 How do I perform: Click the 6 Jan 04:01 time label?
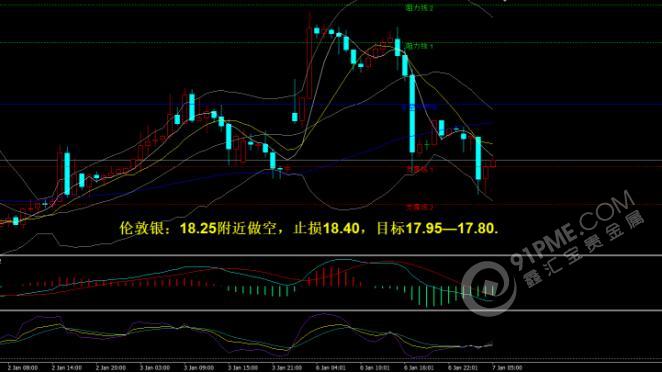point(331,368)
